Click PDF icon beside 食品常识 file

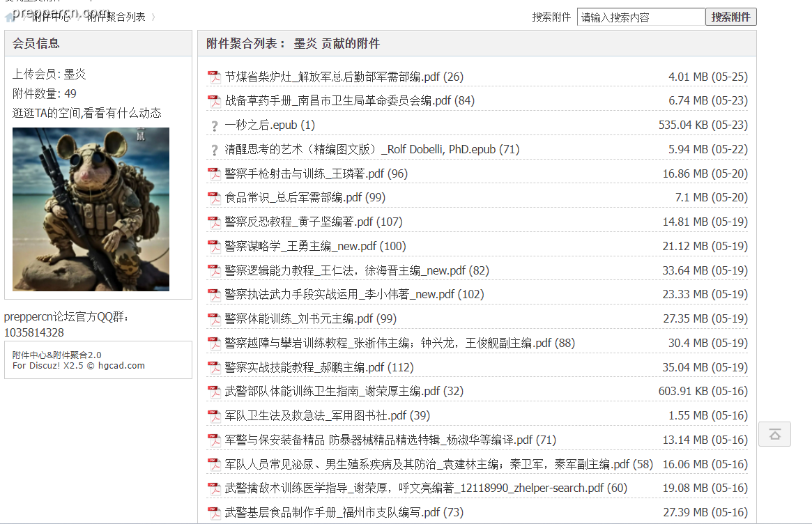[x=214, y=198]
